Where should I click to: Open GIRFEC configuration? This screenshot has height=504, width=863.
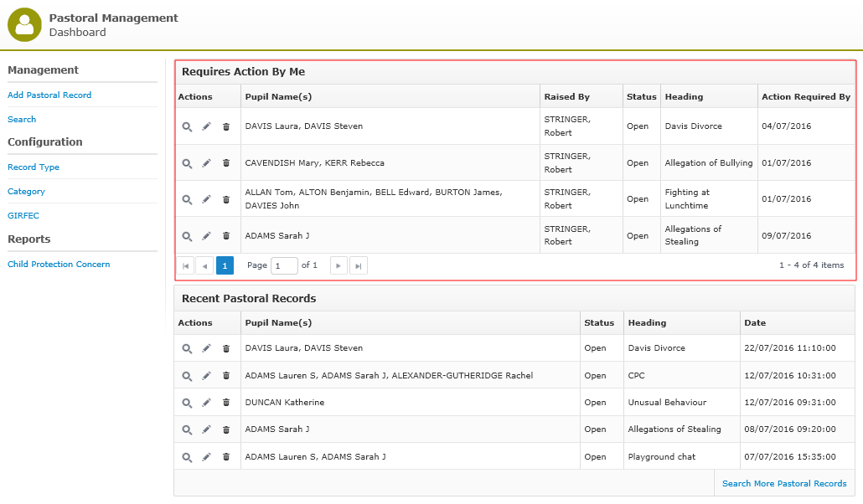pos(23,216)
